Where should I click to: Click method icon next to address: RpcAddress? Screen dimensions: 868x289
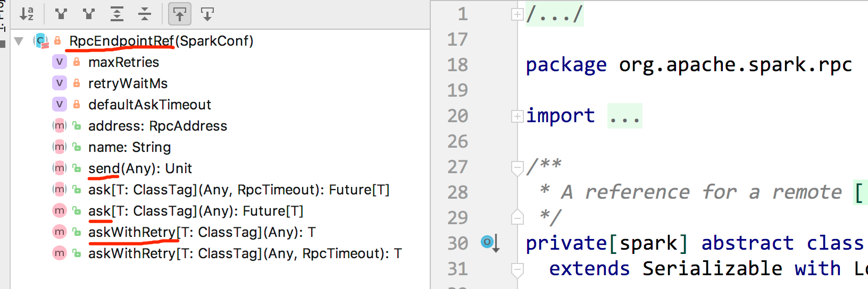coord(60,126)
